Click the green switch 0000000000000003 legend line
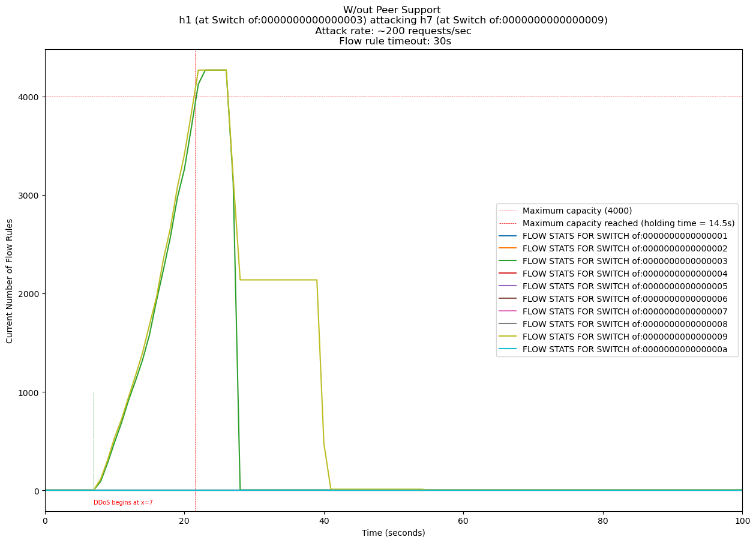Image resolution: width=756 pixels, height=543 pixels. click(509, 261)
